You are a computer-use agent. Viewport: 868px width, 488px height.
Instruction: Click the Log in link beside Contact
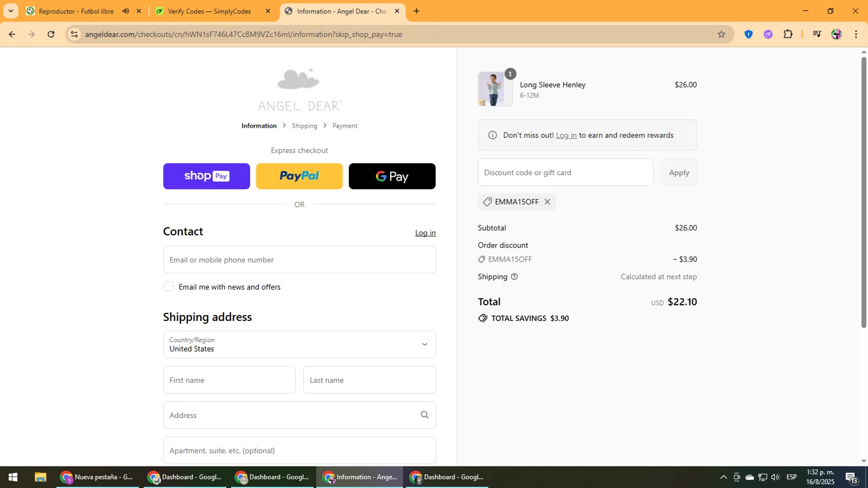pyautogui.click(x=425, y=232)
